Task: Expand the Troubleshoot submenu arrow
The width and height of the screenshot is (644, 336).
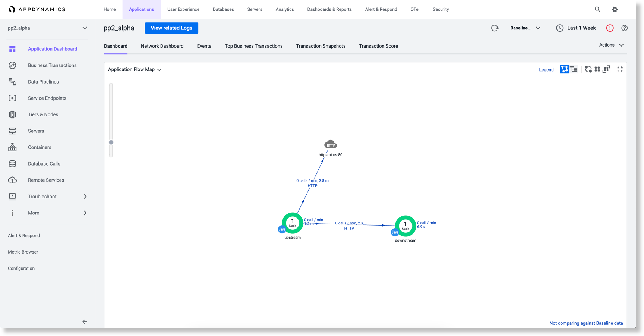Action: coord(85,197)
